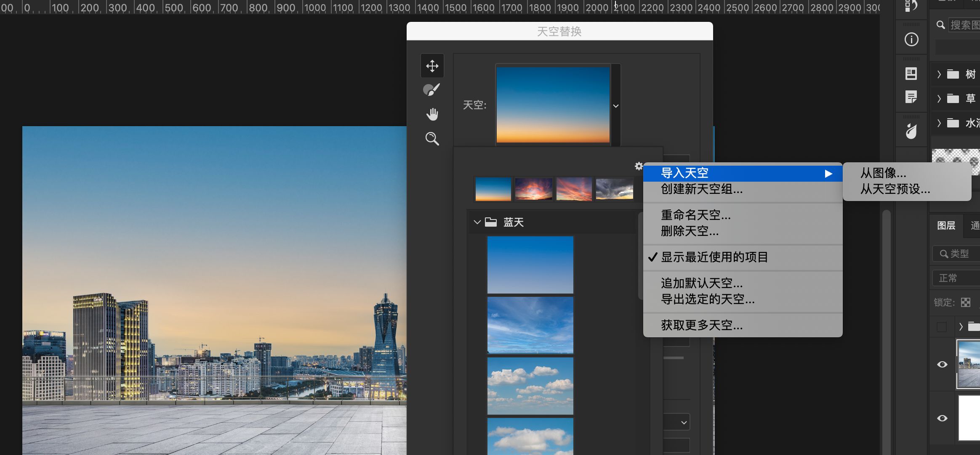Click the 草 folder icon
Screen dimensions: 980x455
[x=953, y=99]
